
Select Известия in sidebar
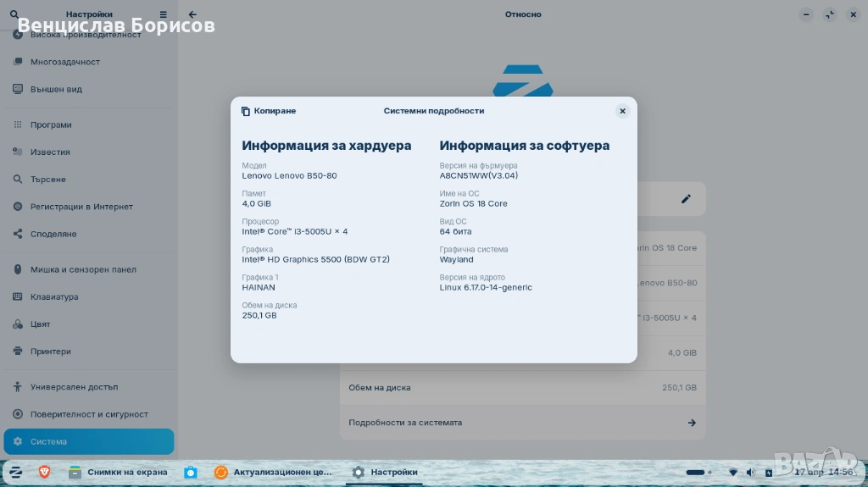(50, 152)
